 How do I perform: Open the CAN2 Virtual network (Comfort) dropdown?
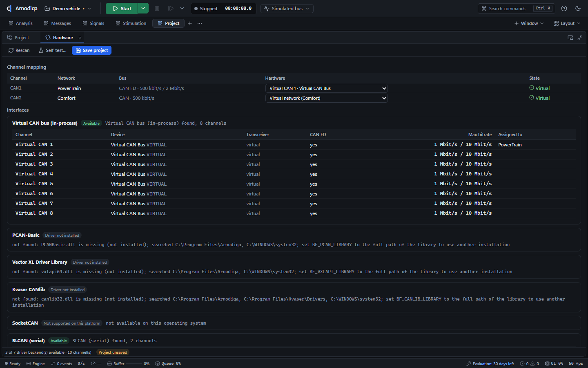(x=326, y=98)
